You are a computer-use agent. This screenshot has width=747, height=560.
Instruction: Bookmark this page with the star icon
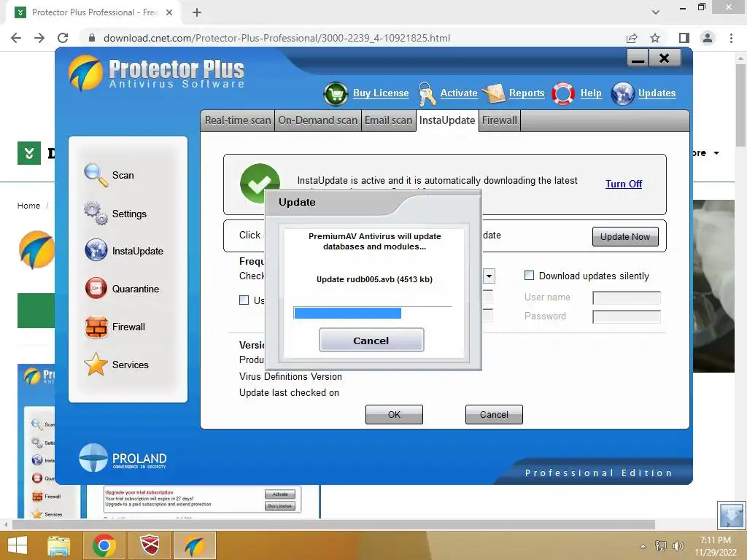(655, 38)
